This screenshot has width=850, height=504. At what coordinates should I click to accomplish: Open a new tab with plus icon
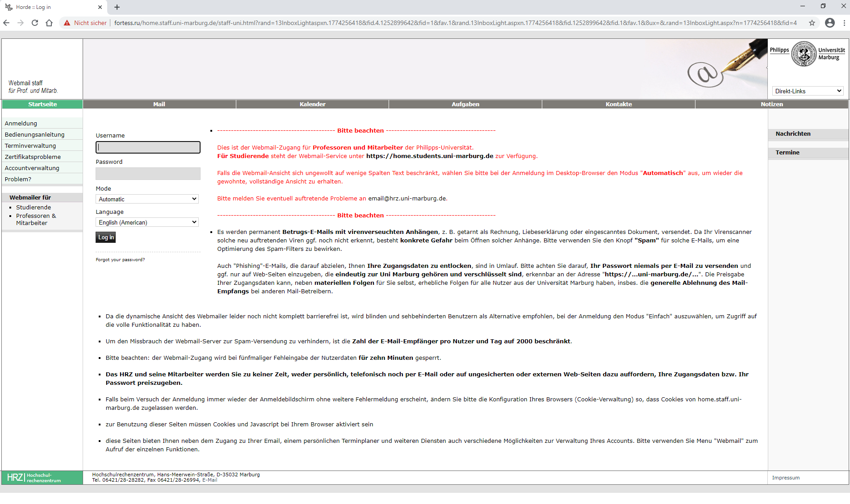[x=117, y=7]
